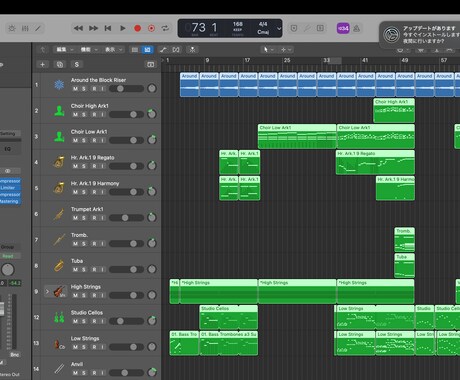This screenshot has width=460, height=380.
Task: Click the Tromb. trombone track icon
Action: (59, 240)
